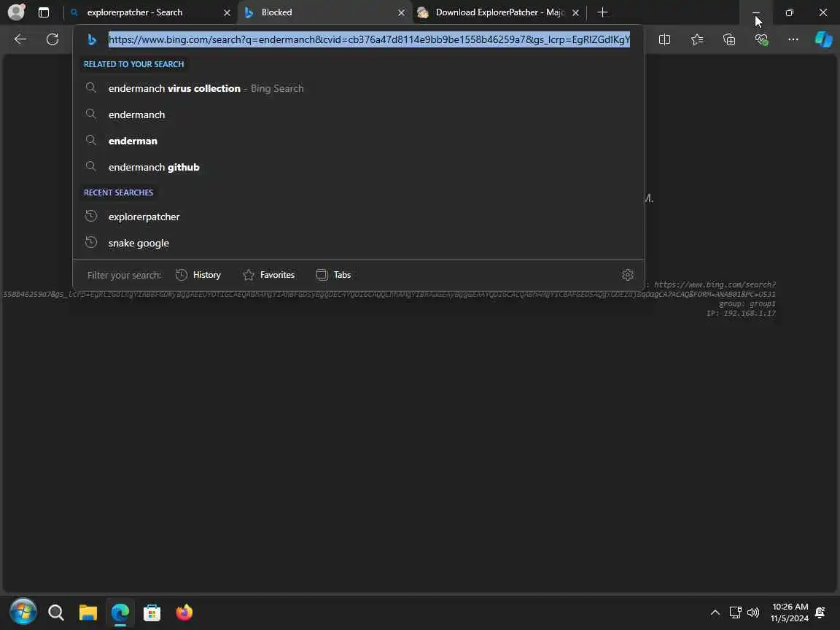
Task: Click the RECENT SEARCHES heading
Action: coord(118,192)
